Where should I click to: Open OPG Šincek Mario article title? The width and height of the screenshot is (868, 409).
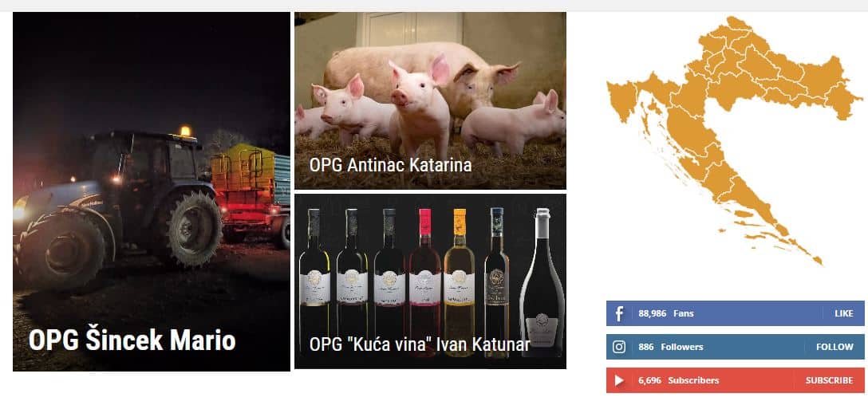point(132,340)
